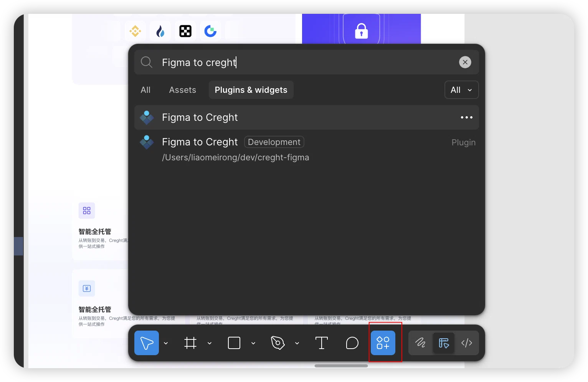Expand Pen tool options arrow

297,343
